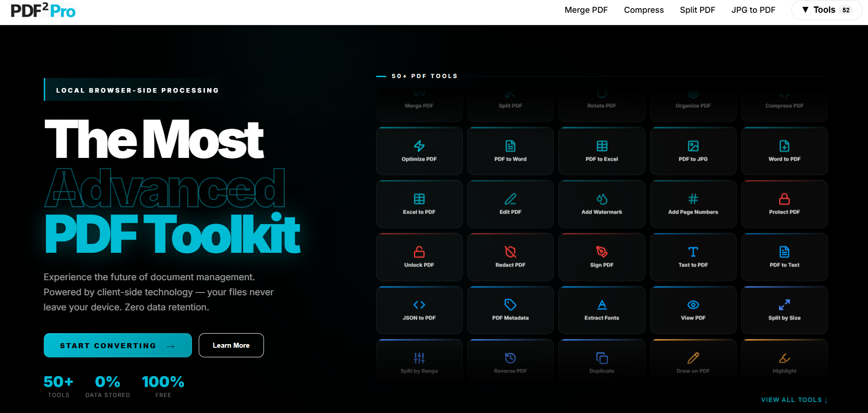
Task: Open the PDF to JPG tool
Action: coord(693,151)
